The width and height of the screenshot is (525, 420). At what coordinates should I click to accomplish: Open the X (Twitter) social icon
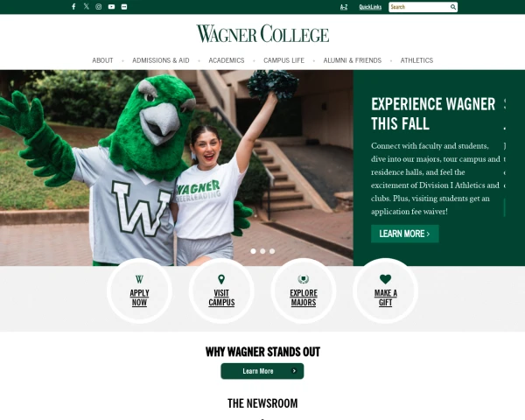(x=87, y=6)
